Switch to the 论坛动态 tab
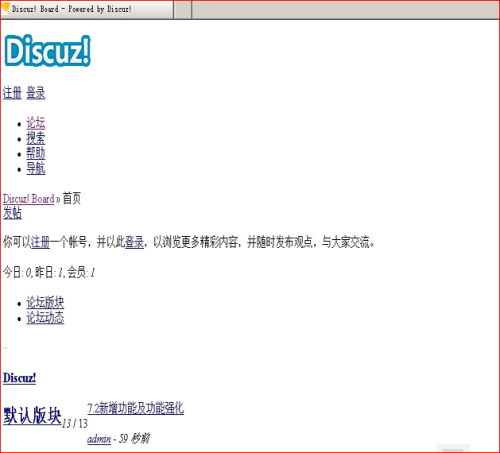The image size is (500, 453). (45, 317)
